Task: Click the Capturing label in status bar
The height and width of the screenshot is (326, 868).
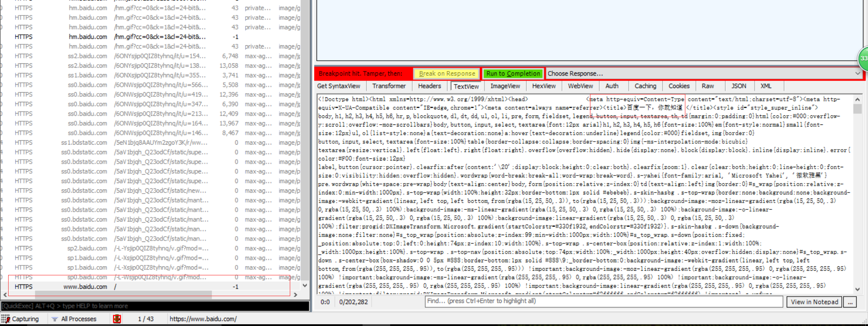Action: [25, 319]
